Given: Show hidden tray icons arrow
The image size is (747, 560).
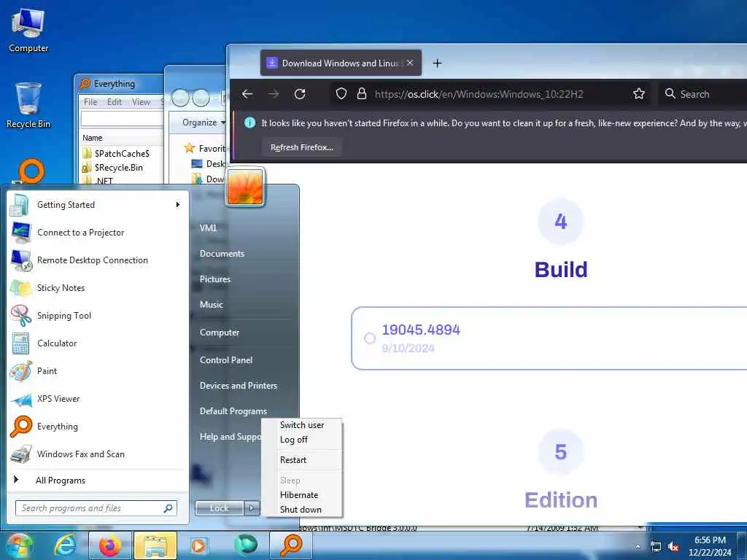Looking at the screenshot, I should pos(638,547).
